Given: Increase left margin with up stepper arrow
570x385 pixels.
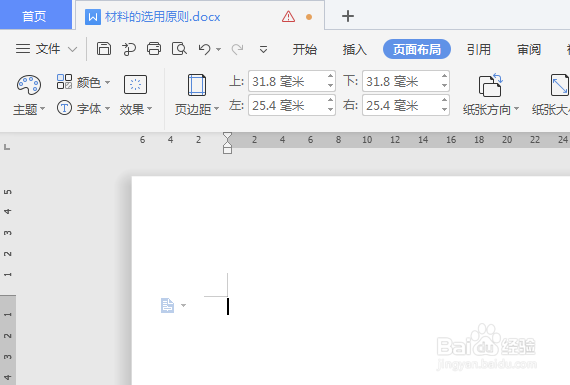Looking at the screenshot, I should (x=330, y=100).
